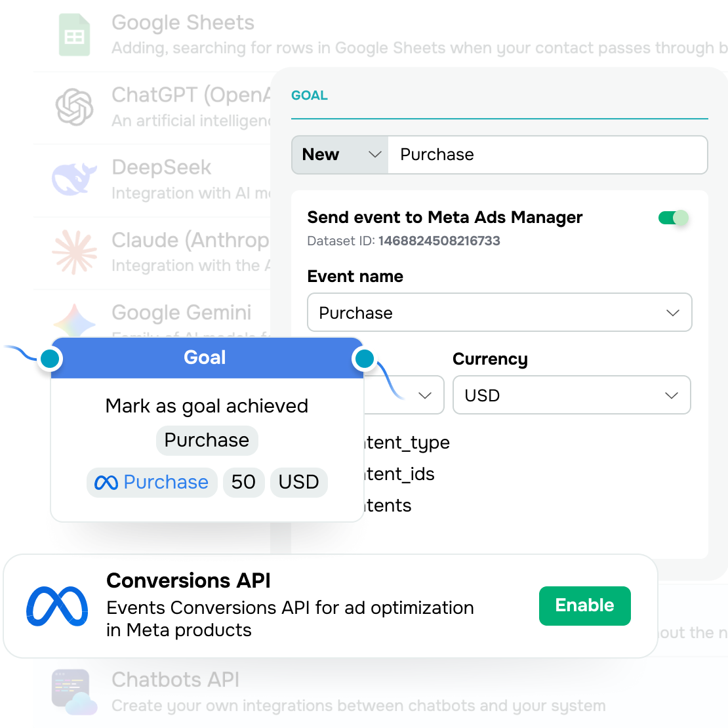This screenshot has height=728, width=728.
Task: Click the Currency label
Action: [491, 359]
